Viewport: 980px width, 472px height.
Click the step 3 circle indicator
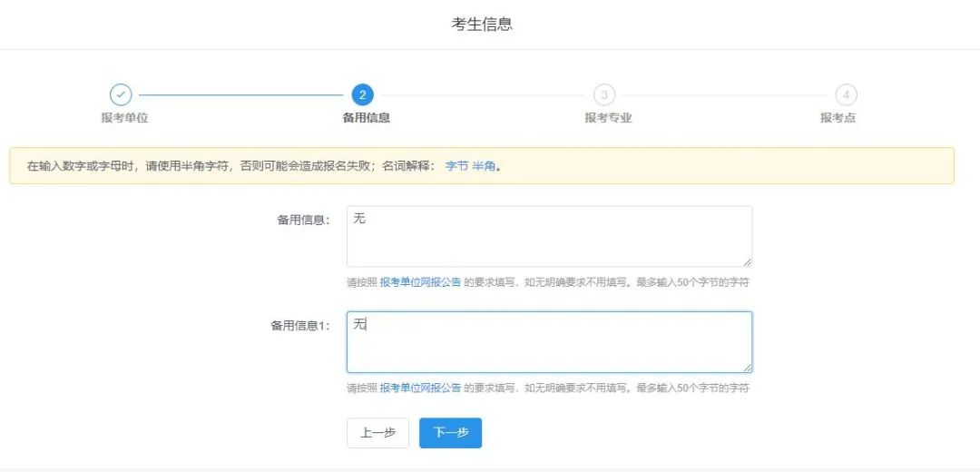[x=603, y=94]
